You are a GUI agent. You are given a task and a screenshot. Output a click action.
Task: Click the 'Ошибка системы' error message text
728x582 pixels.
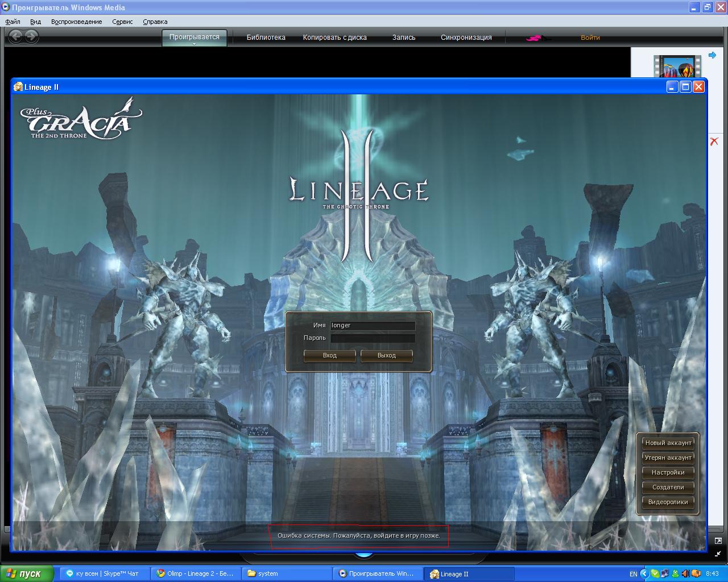359,536
